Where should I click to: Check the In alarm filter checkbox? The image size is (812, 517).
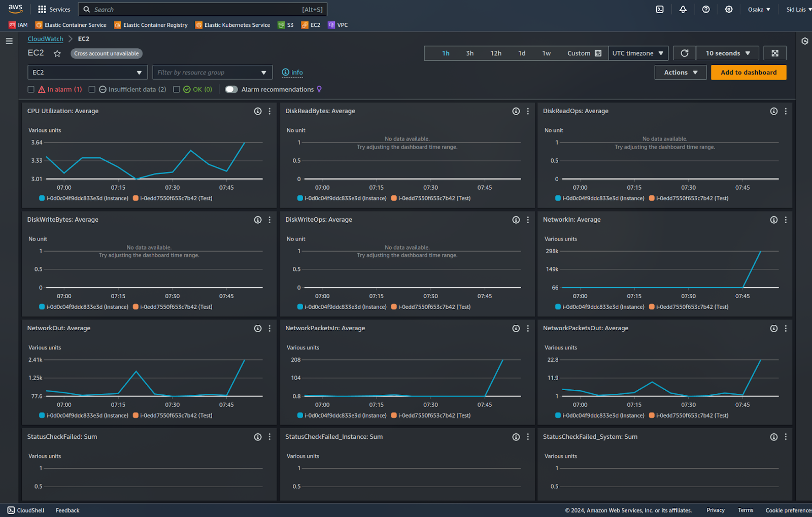(31, 89)
